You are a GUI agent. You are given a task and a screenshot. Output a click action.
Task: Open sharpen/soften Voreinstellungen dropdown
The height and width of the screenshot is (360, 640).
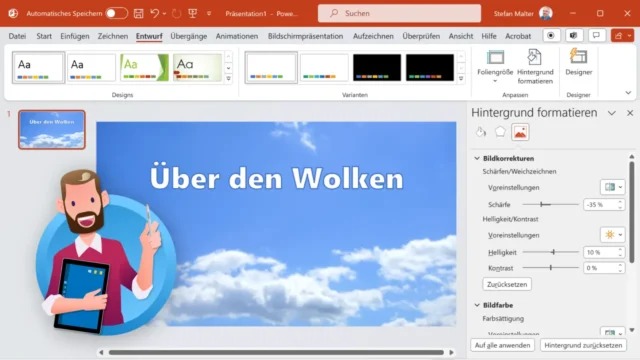click(x=613, y=187)
